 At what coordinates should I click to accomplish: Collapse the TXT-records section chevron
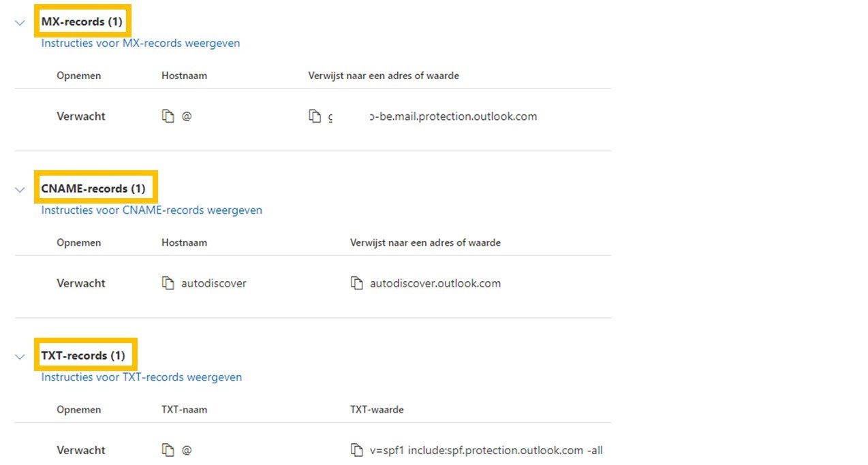[x=20, y=357]
